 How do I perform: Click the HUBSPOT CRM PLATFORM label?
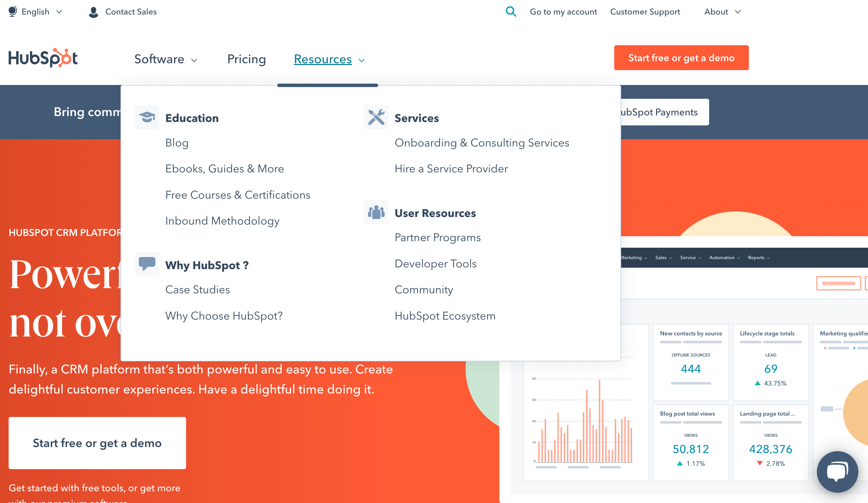click(x=65, y=232)
